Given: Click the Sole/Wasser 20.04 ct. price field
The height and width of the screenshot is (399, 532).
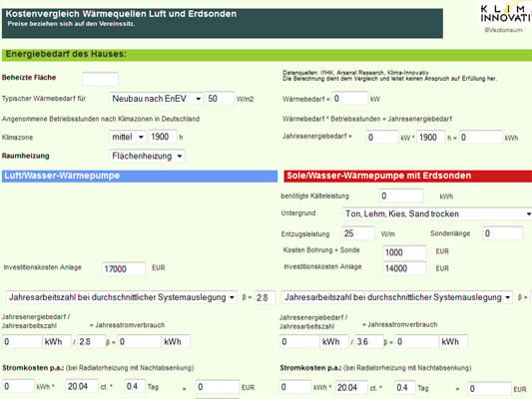Looking at the screenshot, I should pyautogui.click(x=351, y=387).
